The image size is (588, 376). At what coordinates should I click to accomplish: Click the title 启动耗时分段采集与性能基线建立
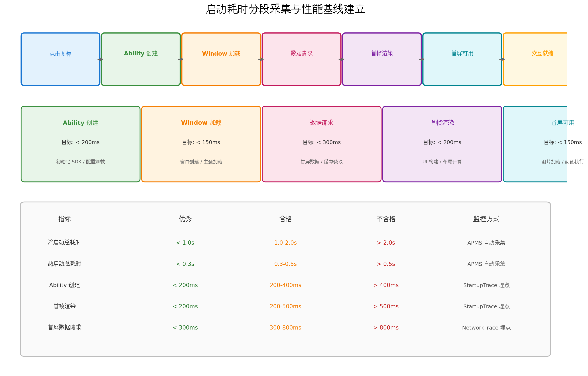[285, 9]
